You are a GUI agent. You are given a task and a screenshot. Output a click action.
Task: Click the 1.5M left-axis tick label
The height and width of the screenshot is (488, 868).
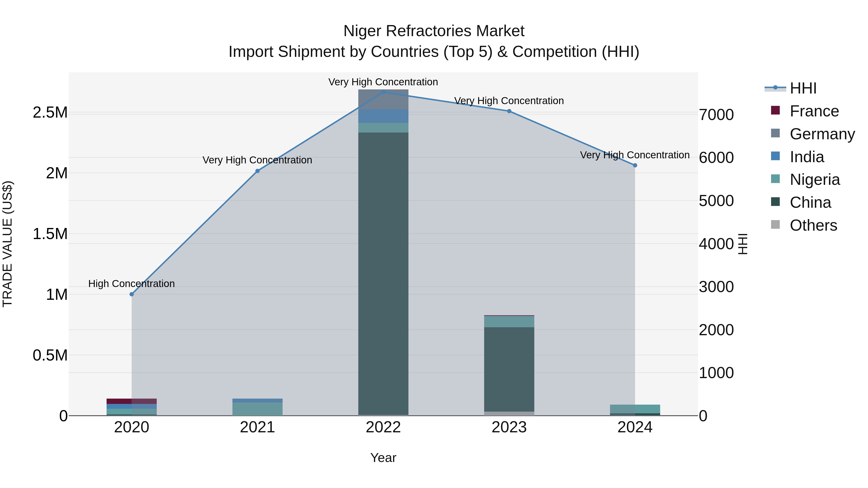coord(50,234)
